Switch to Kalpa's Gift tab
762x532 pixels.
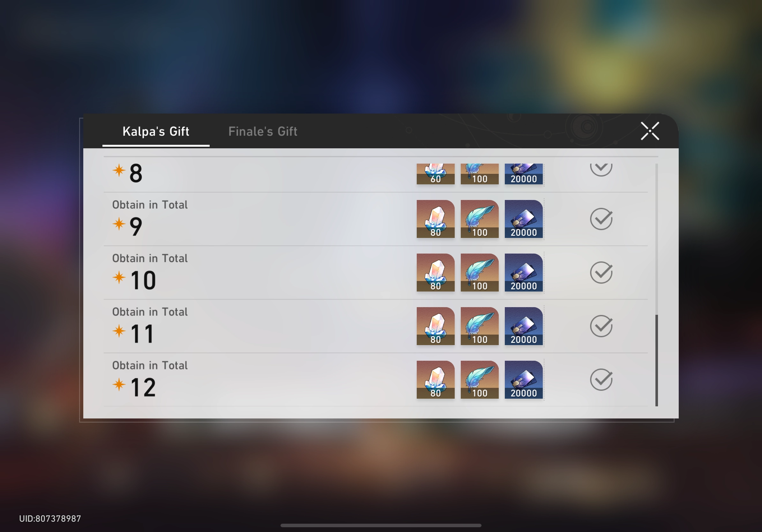[x=156, y=130]
